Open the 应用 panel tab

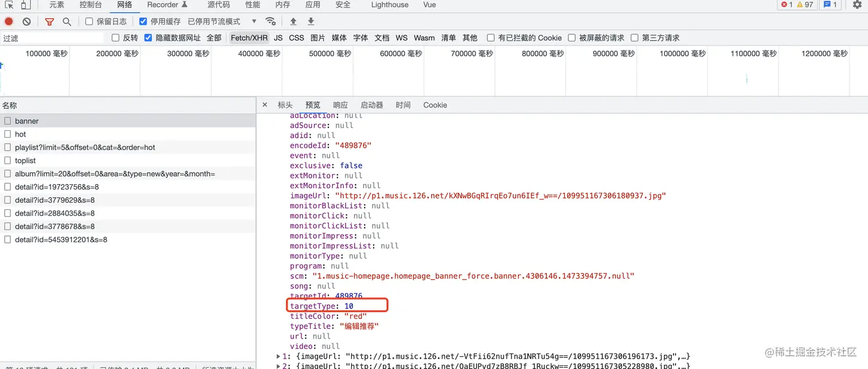coord(313,5)
